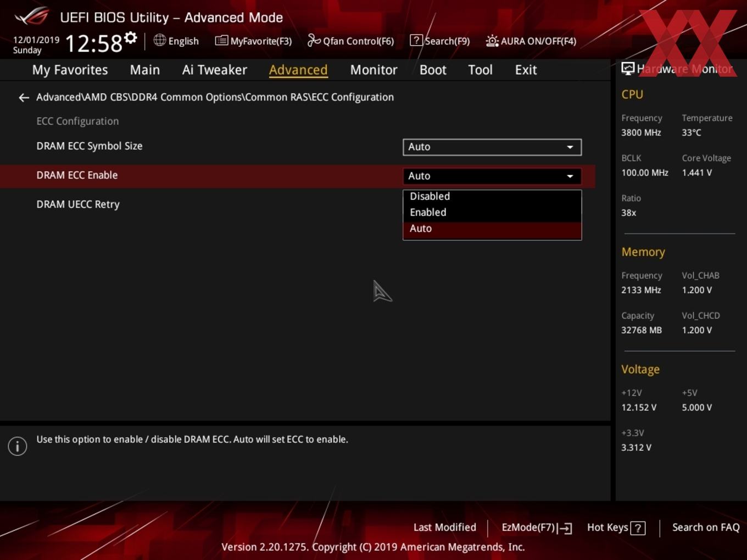
Task: Switch to the Main tab
Action: click(x=144, y=70)
